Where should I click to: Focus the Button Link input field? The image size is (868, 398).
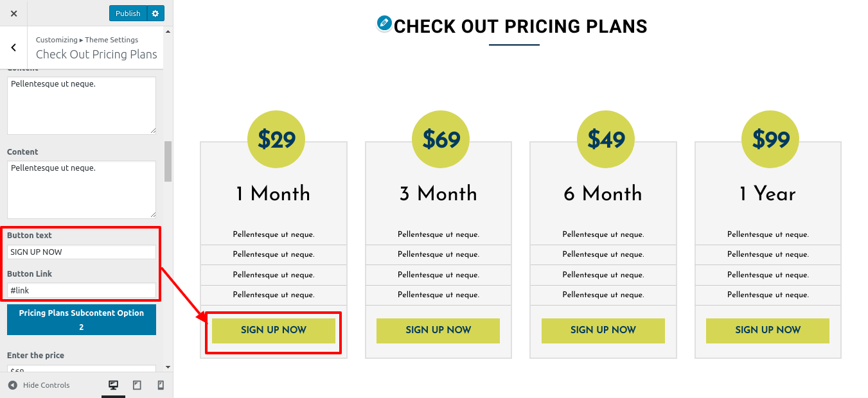(x=82, y=291)
